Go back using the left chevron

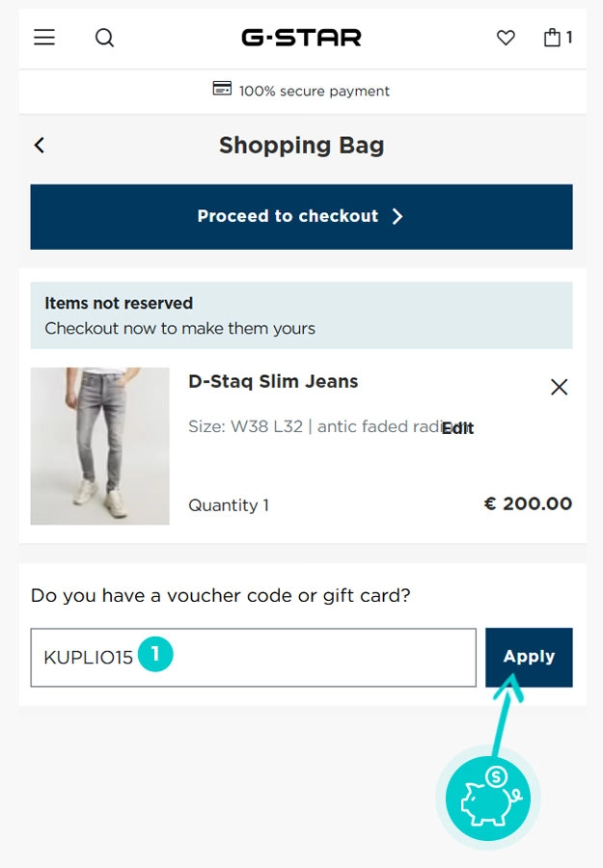click(x=40, y=145)
